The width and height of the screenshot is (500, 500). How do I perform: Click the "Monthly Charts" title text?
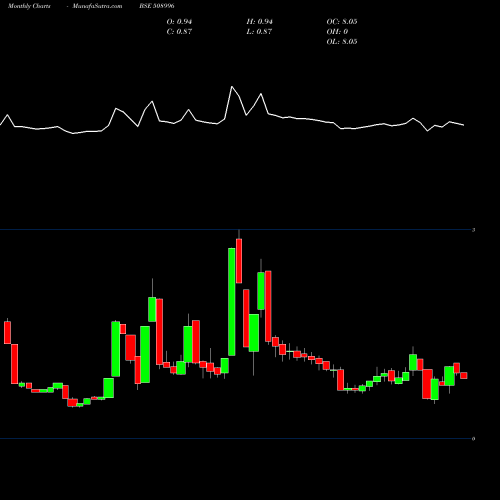(29, 6)
